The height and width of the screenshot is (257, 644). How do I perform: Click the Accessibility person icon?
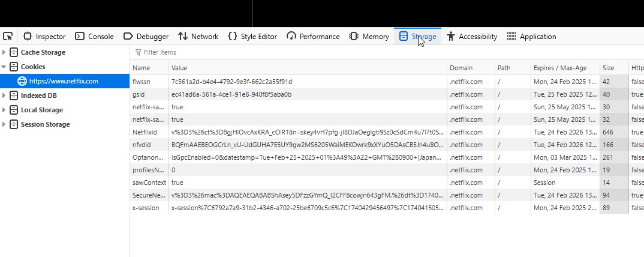[x=451, y=36]
